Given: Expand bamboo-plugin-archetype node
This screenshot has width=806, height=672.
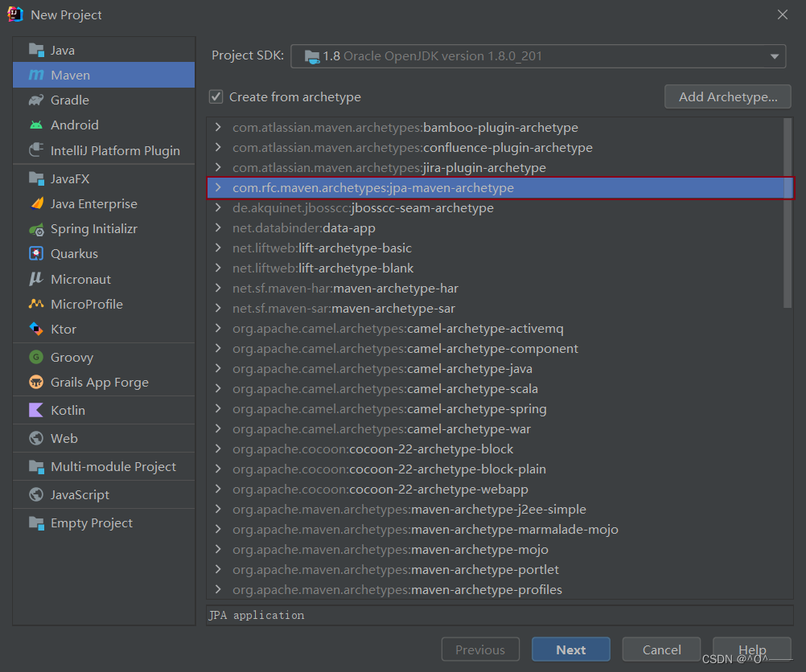Looking at the screenshot, I should 219,127.
